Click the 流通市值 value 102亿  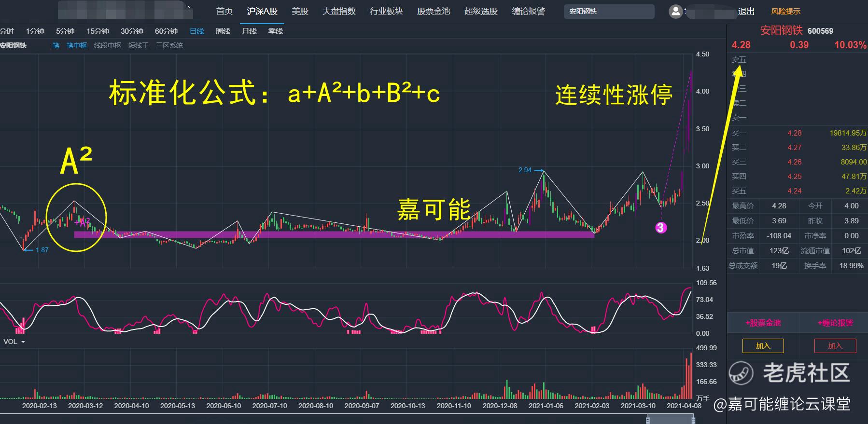click(x=852, y=251)
